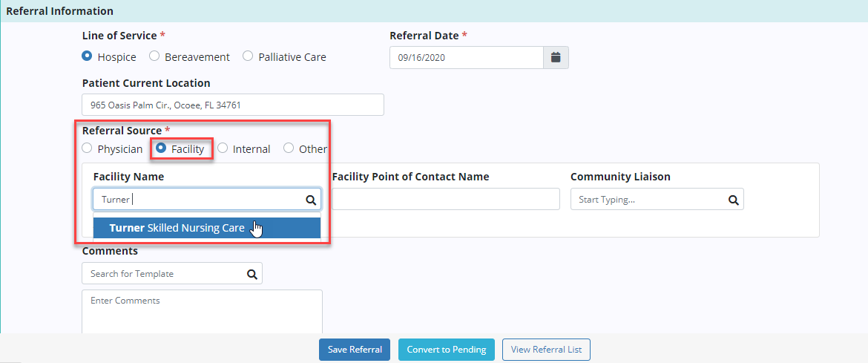
Task: Click the Comments template search magnifier icon
Action: [252, 274]
